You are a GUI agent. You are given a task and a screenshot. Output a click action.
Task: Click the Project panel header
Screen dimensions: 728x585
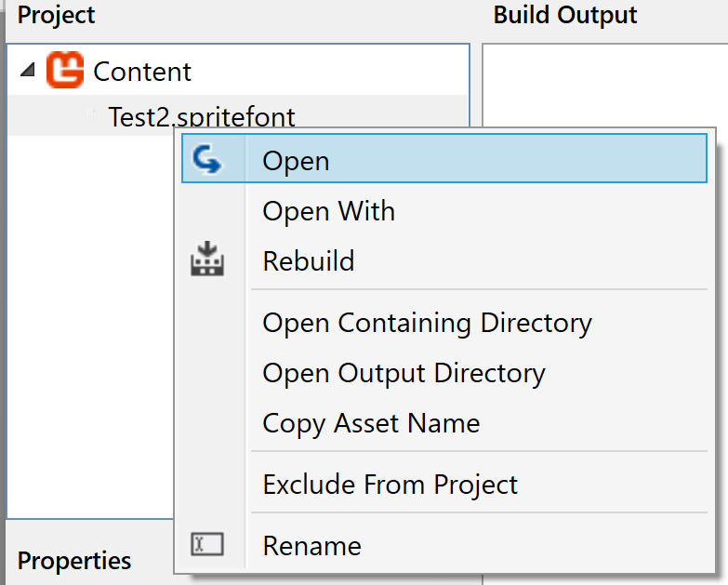(56, 15)
